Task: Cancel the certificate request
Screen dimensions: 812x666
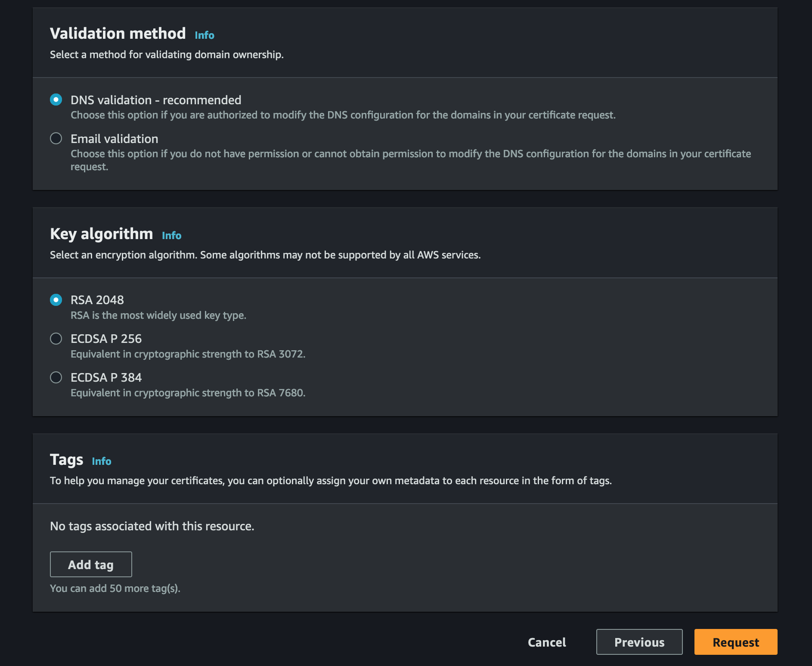Action: click(x=546, y=642)
